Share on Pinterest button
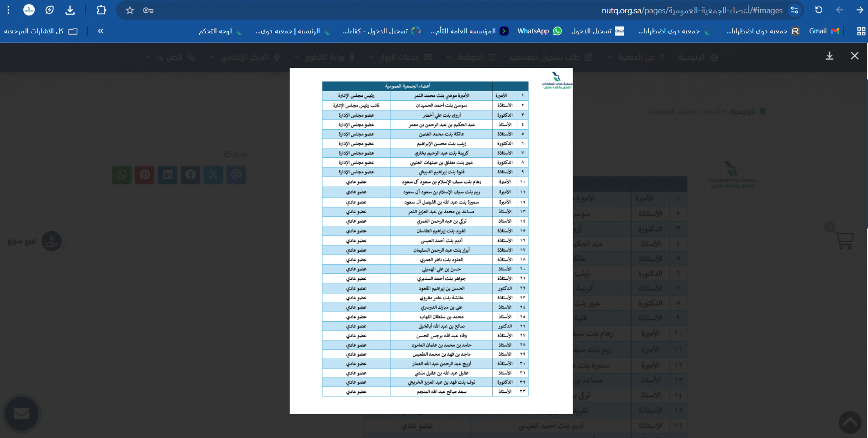 click(x=145, y=174)
